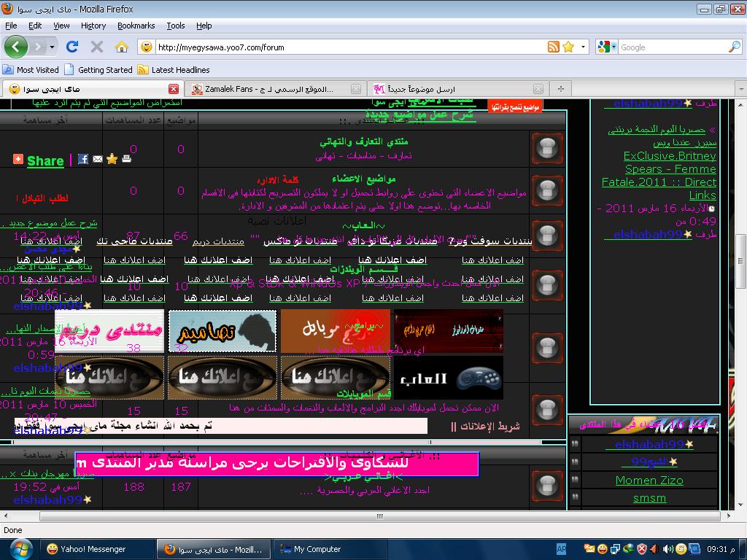The image size is (747, 560).
Task: Close the ماى ايجى سوا tab
Action: tap(174, 89)
